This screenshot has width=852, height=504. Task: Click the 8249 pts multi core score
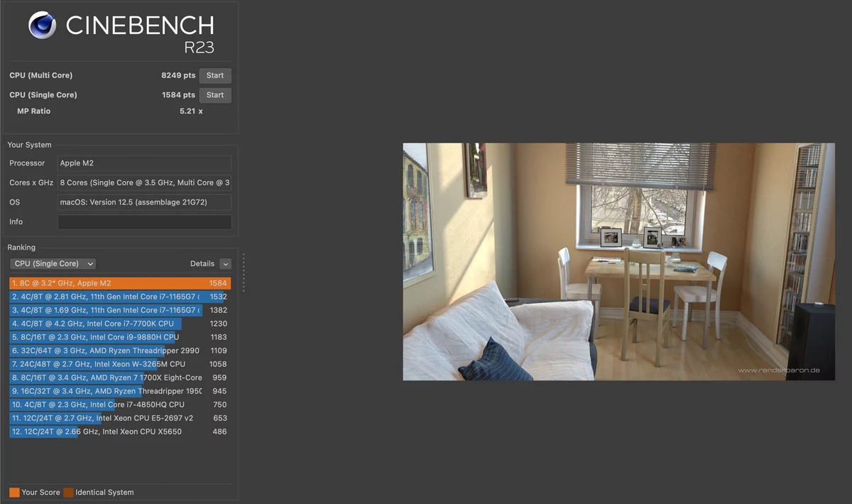point(178,75)
